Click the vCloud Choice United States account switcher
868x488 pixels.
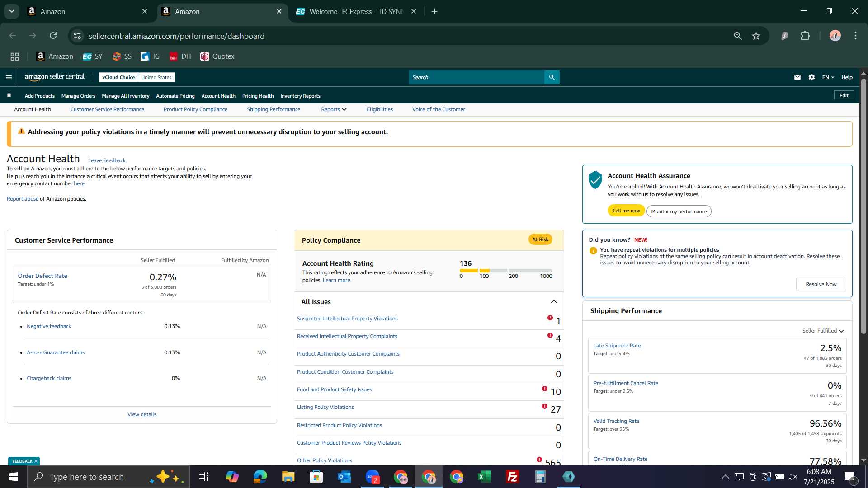[137, 77]
